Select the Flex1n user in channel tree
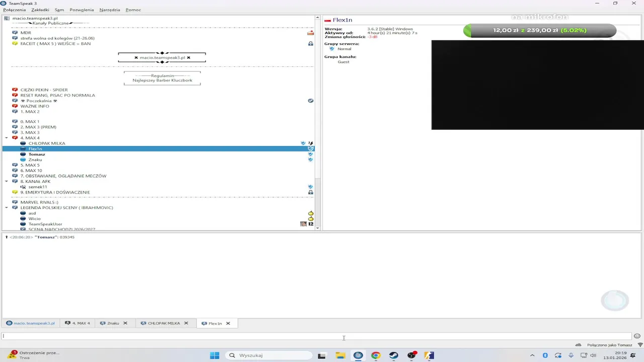The image size is (644, 362). click(158, 149)
